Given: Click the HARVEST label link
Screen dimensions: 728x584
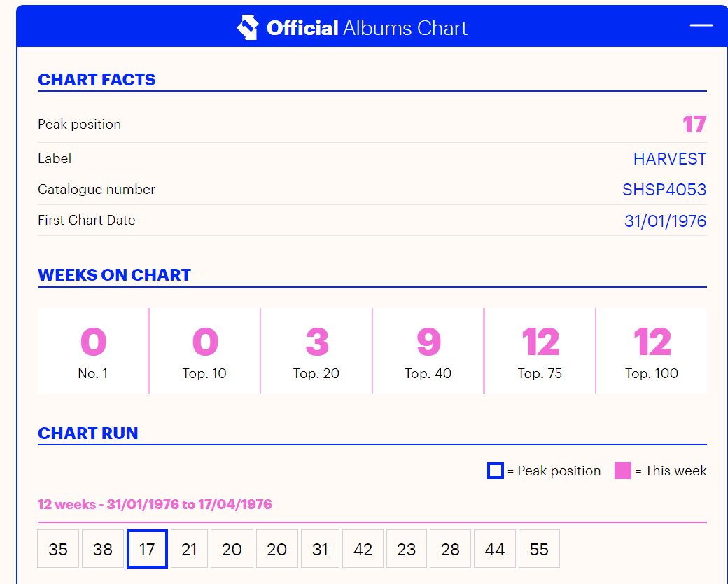Looking at the screenshot, I should click(669, 159).
